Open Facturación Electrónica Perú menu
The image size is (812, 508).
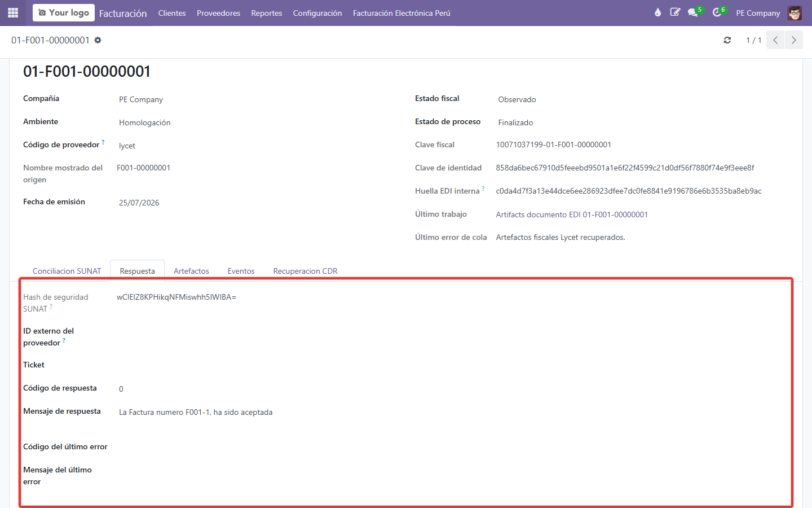(x=401, y=13)
